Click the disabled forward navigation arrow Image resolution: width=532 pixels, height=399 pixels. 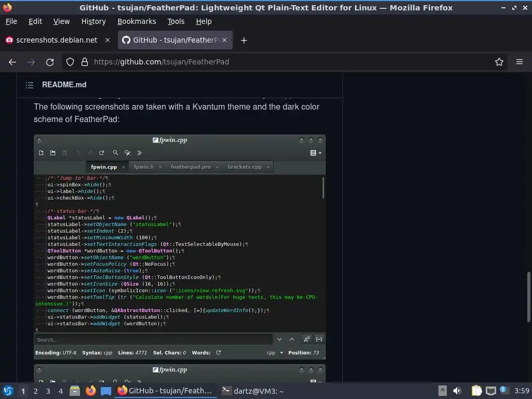[x=31, y=62]
